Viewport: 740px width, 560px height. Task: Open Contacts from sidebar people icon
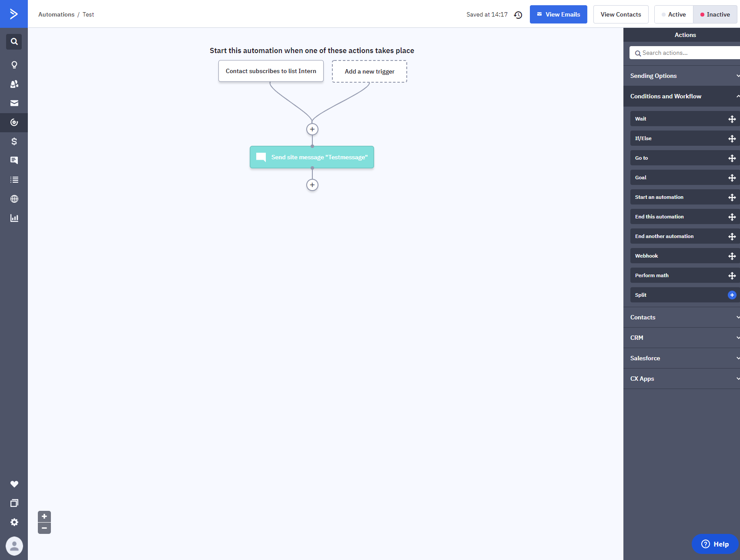point(14,84)
